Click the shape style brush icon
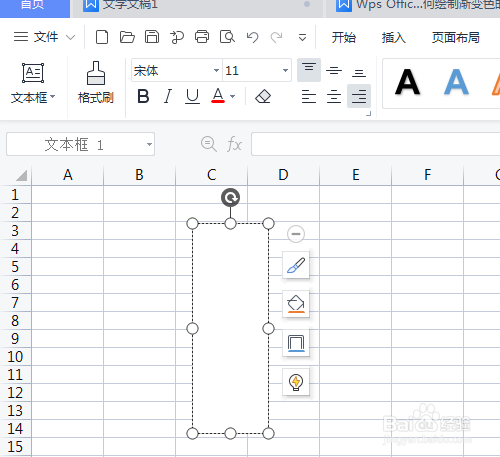Viewport: 500px width, 457px height. tap(296, 265)
